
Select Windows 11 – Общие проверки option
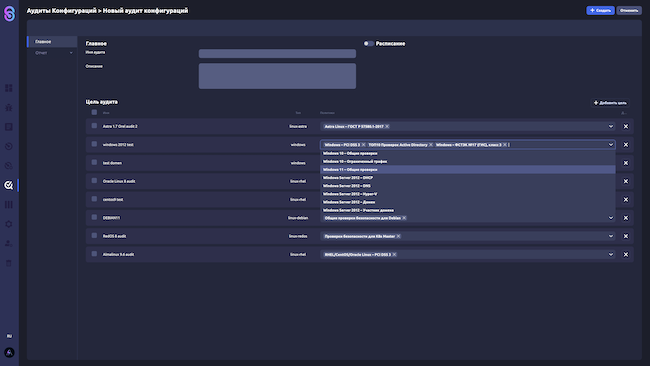tap(468, 170)
